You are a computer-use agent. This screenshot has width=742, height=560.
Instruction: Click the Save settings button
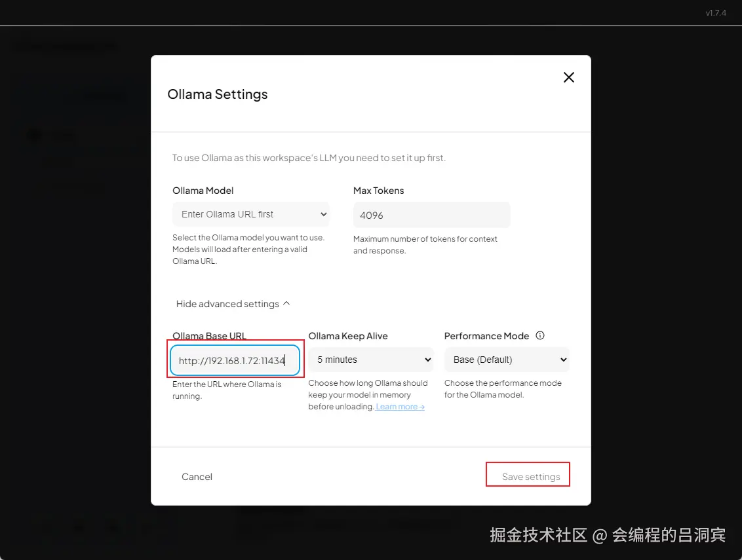click(x=531, y=477)
